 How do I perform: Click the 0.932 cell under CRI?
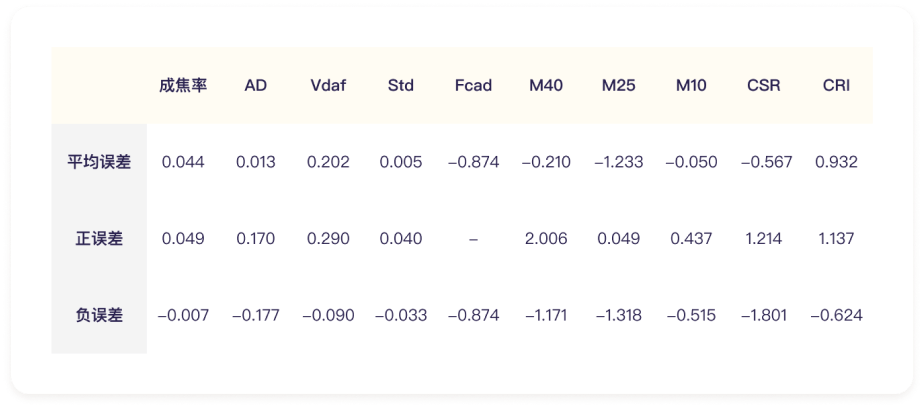click(836, 162)
